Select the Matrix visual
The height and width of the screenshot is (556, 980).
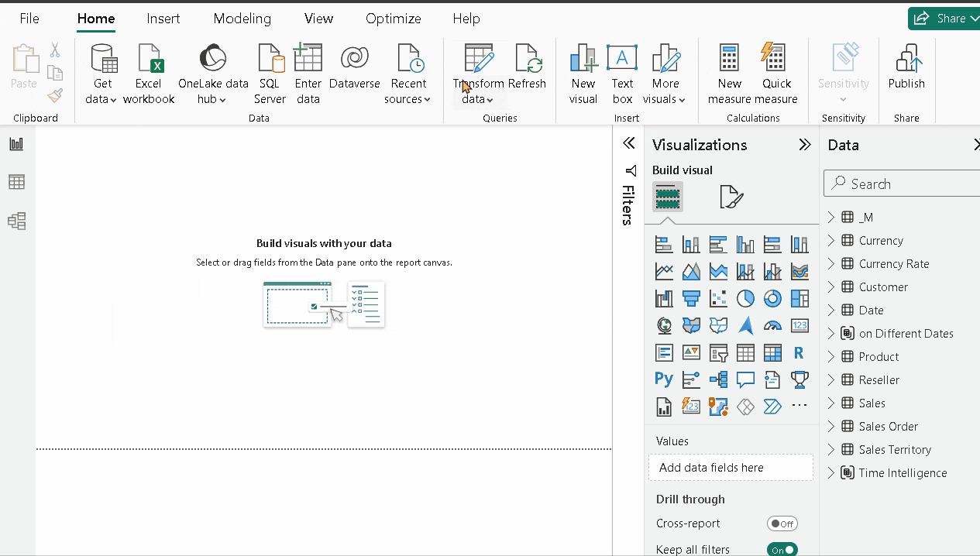tap(772, 353)
